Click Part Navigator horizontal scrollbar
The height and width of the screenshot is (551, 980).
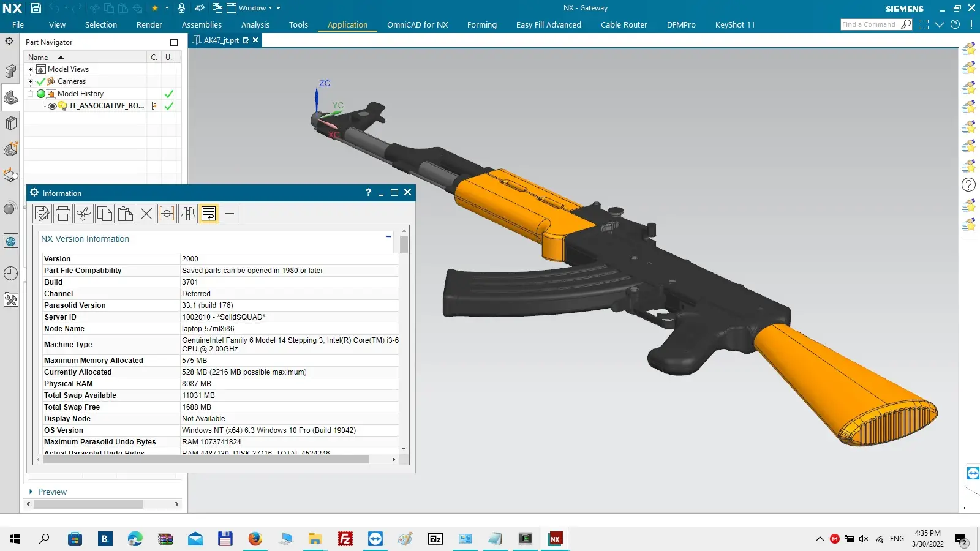tap(88, 504)
